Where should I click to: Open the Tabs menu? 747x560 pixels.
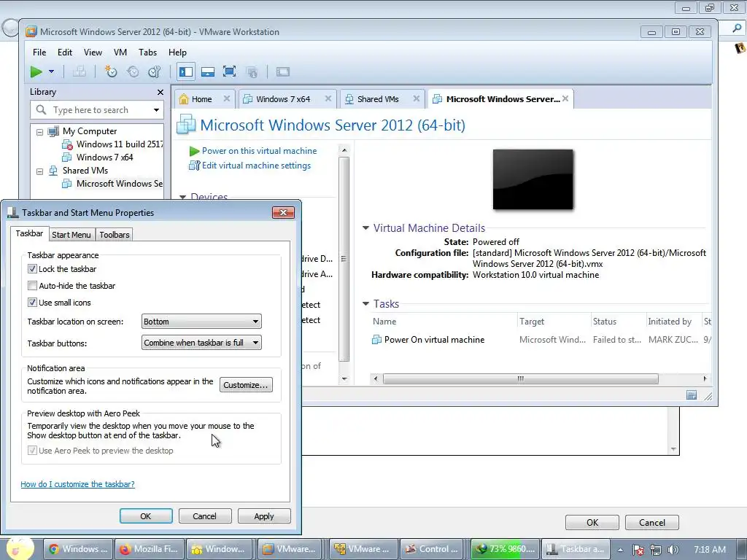pyautogui.click(x=147, y=52)
